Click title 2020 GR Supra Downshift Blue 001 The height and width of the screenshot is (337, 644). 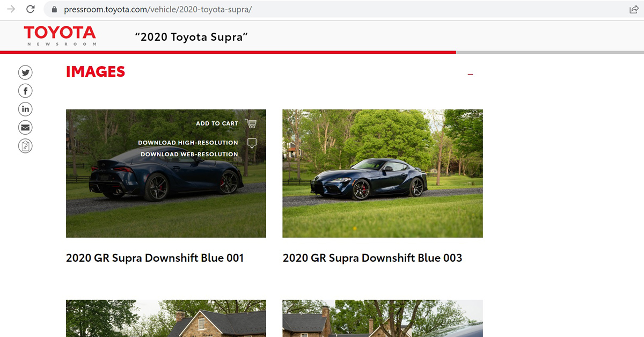click(155, 258)
